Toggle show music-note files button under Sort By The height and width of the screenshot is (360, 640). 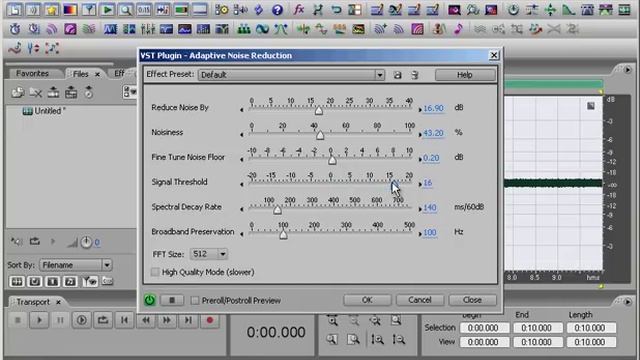[x=71, y=281]
